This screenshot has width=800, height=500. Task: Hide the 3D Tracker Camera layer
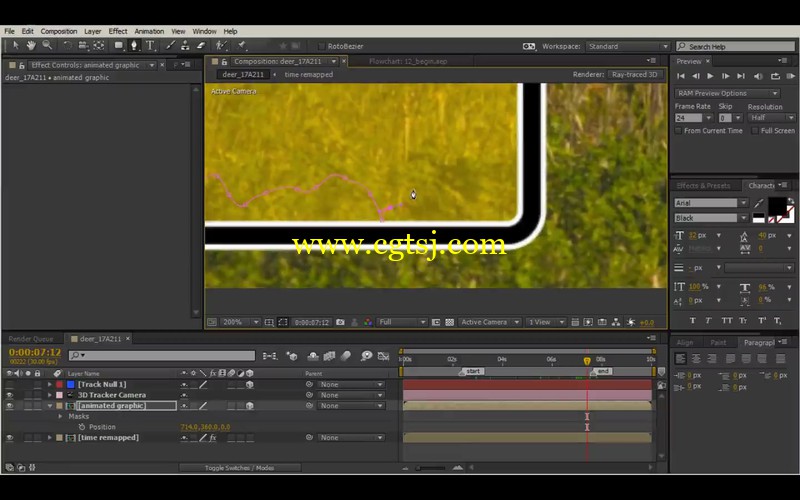tap(10, 395)
